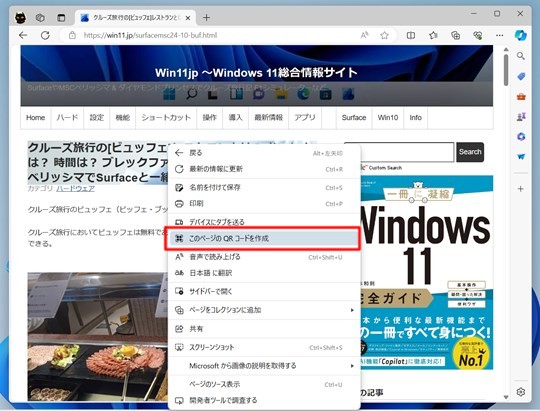Choose 日本語に翻訳 in context menu
Screen dimensions: 540x411
tap(264, 273)
